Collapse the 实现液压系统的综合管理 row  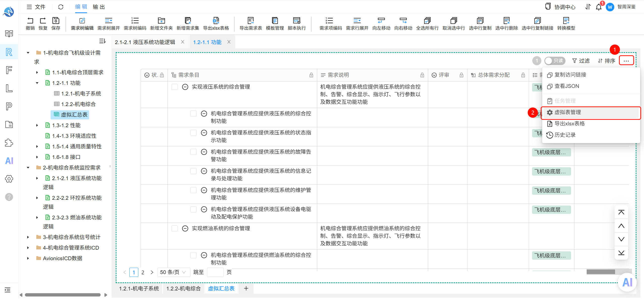pyautogui.click(x=185, y=87)
